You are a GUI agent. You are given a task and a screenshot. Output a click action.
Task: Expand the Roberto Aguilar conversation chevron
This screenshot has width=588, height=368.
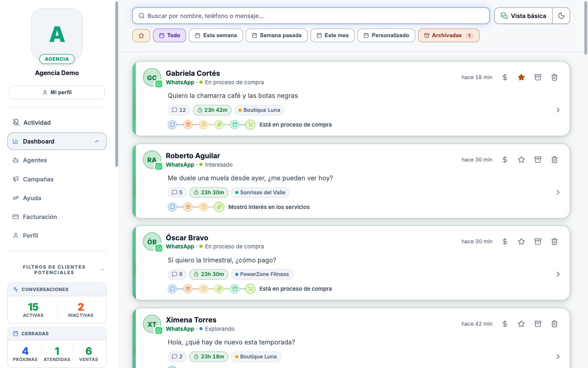tap(558, 192)
